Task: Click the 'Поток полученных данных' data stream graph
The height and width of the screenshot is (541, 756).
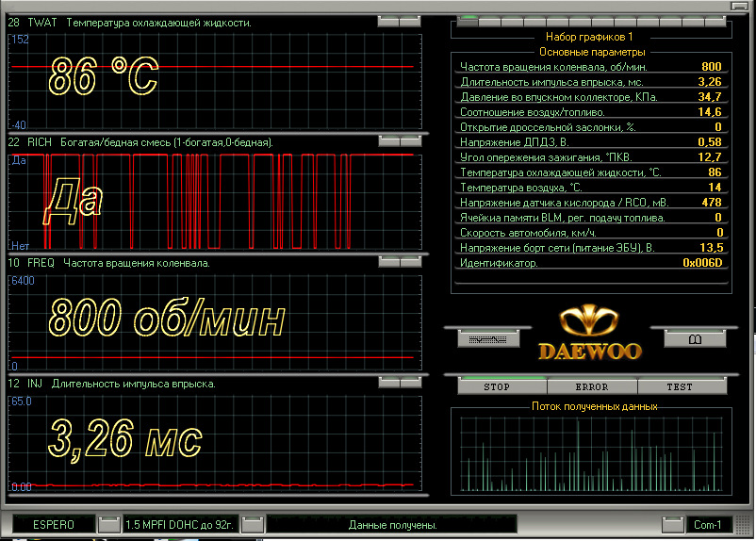Action: (591, 453)
